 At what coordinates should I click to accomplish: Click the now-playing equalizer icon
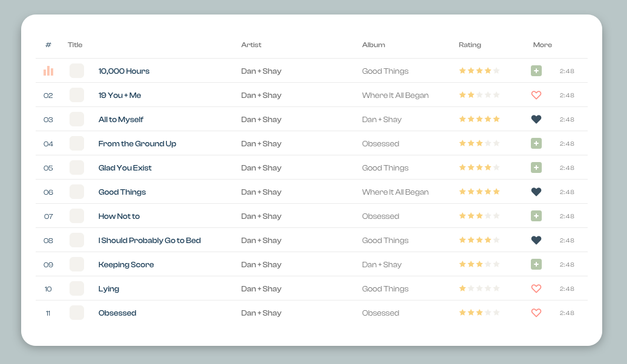[x=48, y=71]
